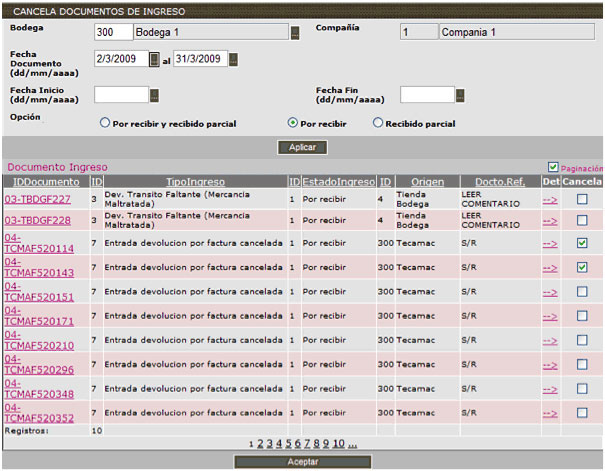This screenshot has width=605, height=471.
Task: Open document link 04-TCMAF520151
Action: pyautogui.click(x=39, y=292)
